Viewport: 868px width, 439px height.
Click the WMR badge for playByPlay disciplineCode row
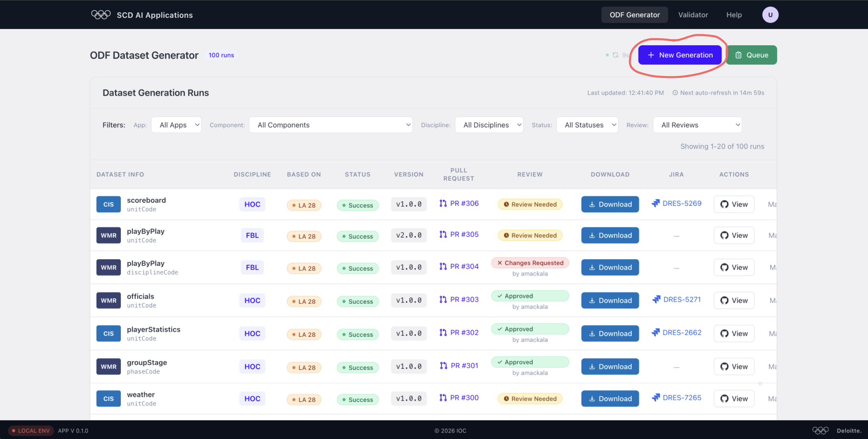[x=109, y=267]
